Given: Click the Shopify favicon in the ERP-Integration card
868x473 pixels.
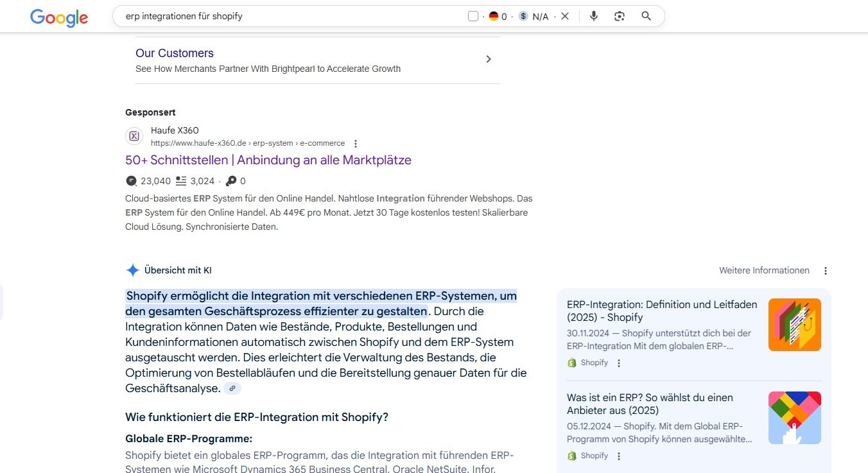Looking at the screenshot, I should pos(572,363).
